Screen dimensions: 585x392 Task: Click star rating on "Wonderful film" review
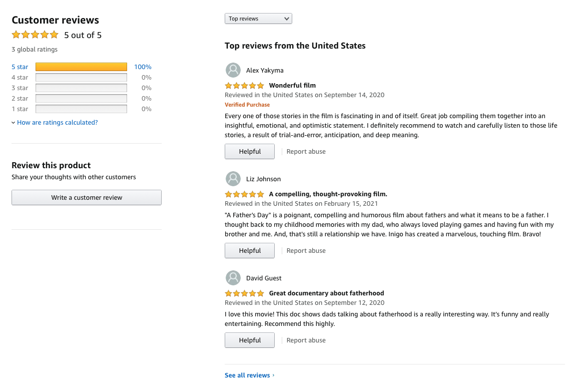(244, 86)
